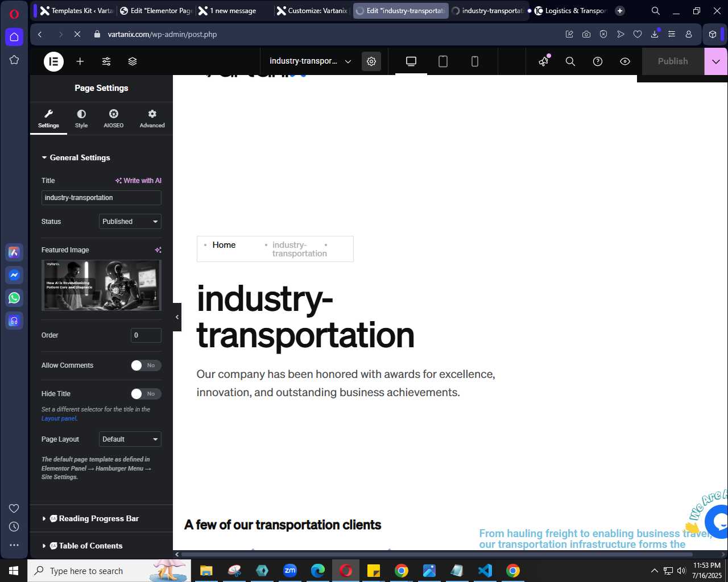728x582 pixels.
Task: Open Site Settings sliders icon
Action: click(106, 61)
